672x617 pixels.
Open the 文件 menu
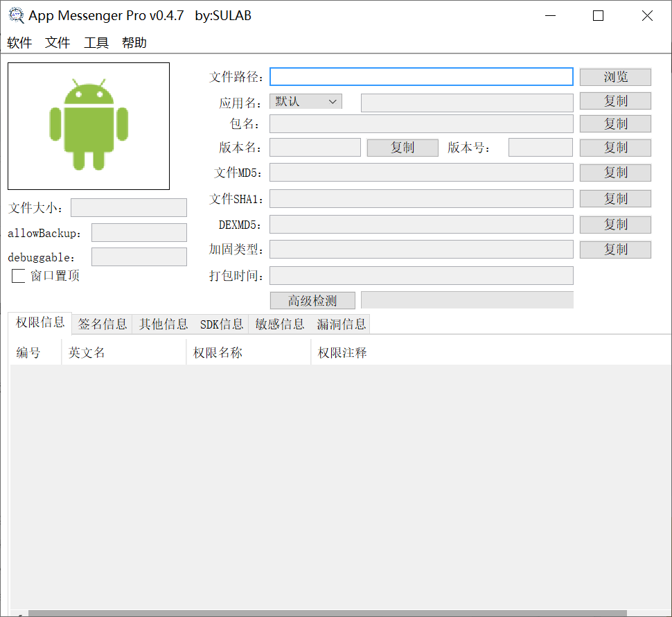(x=57, y=42)
